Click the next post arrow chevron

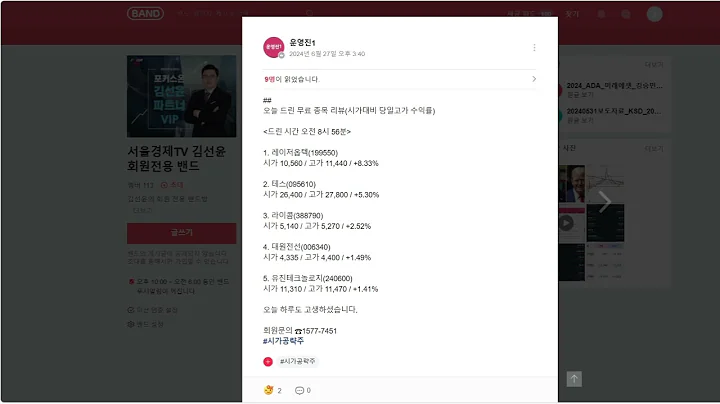click(x=605, y=202)
